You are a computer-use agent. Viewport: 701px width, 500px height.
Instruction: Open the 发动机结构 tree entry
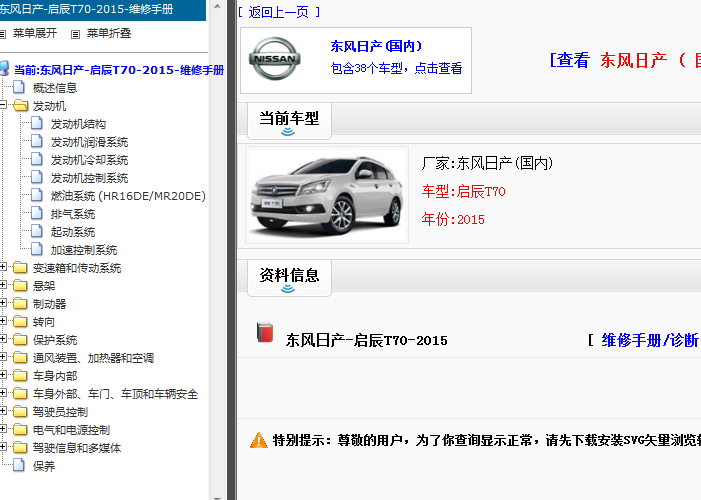(78, 124)
